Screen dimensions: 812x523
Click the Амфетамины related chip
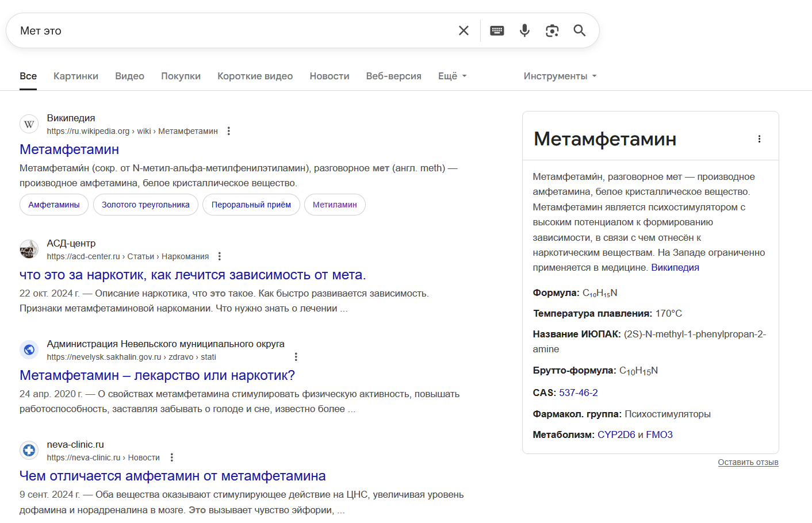tap(54, 205)
